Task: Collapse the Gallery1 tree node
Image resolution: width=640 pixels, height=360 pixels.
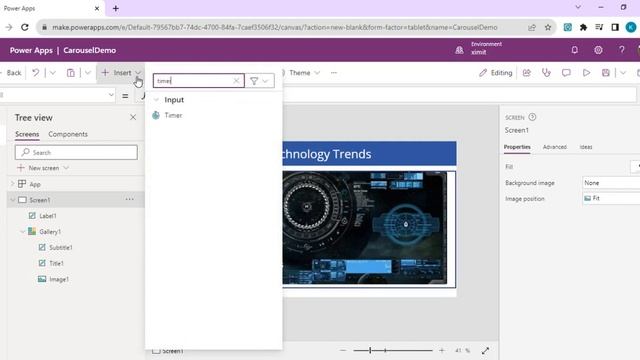Action: click(x=22, y=232)
